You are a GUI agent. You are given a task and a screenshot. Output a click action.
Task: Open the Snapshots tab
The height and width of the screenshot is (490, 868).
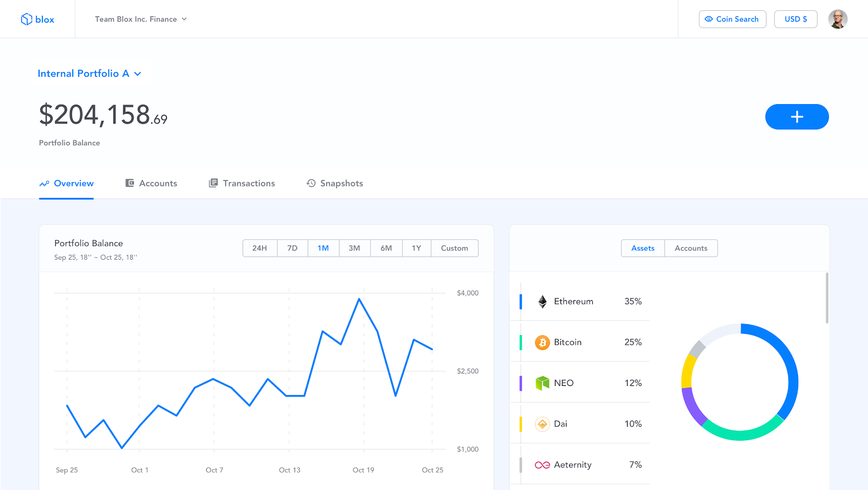(335, 183)
